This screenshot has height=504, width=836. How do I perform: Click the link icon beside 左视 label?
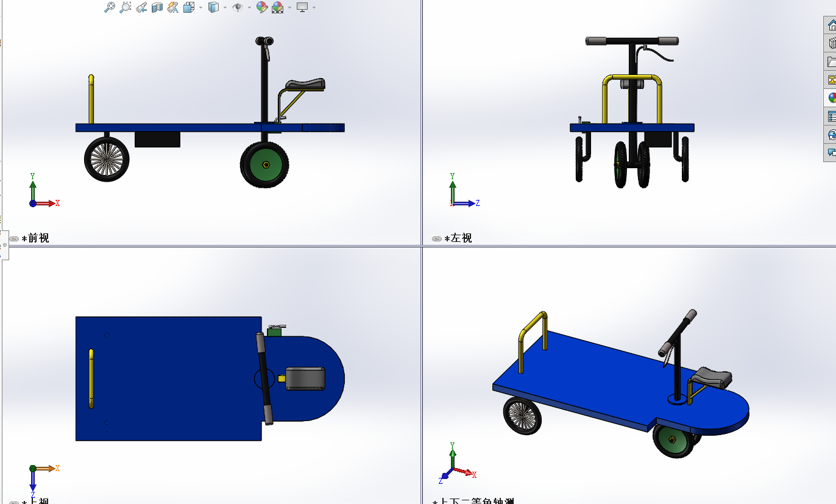[437, 239]
